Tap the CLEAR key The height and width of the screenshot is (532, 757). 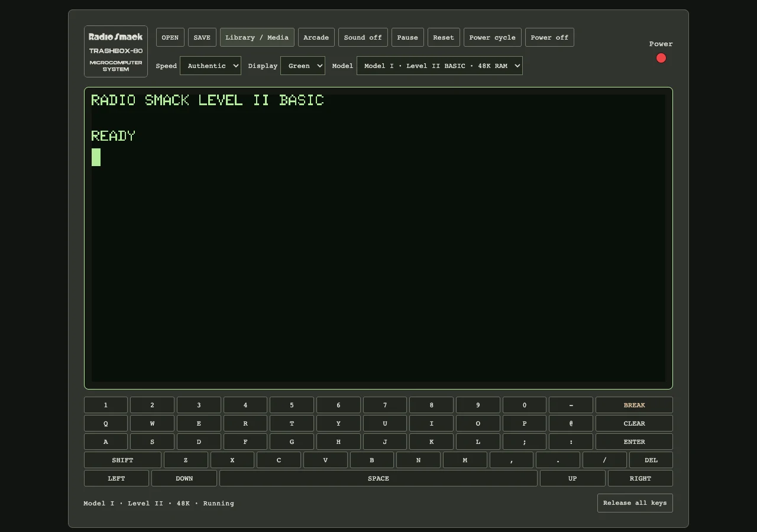[634, 423]
